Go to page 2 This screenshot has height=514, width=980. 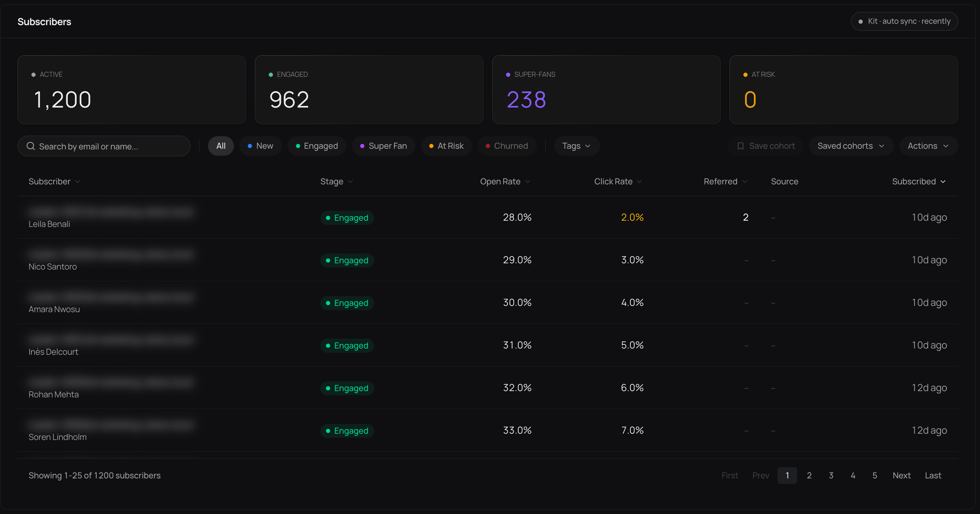pos(809,476)
